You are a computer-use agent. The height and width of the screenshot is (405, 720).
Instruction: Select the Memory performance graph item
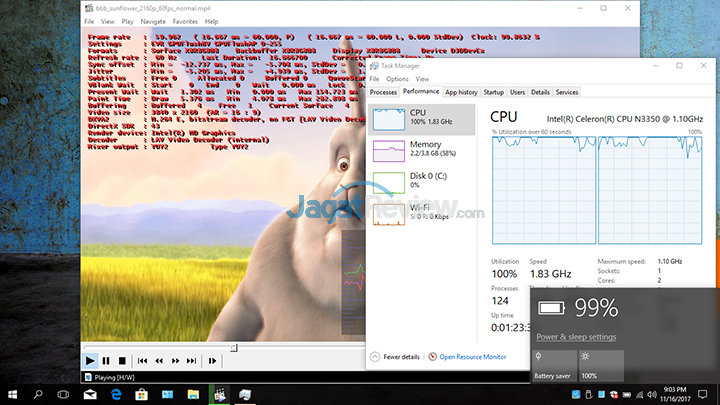425,151
